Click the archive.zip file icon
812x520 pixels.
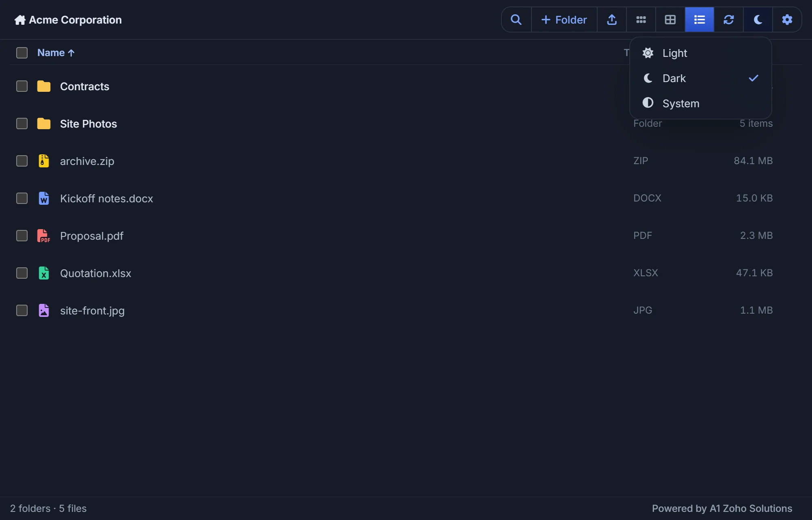coord(44,161)
